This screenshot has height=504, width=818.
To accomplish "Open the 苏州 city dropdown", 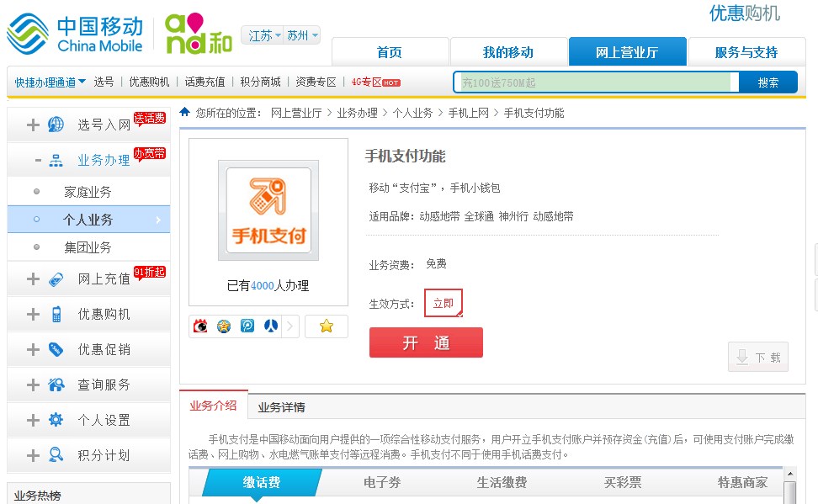I will click(x=301, y=35).
